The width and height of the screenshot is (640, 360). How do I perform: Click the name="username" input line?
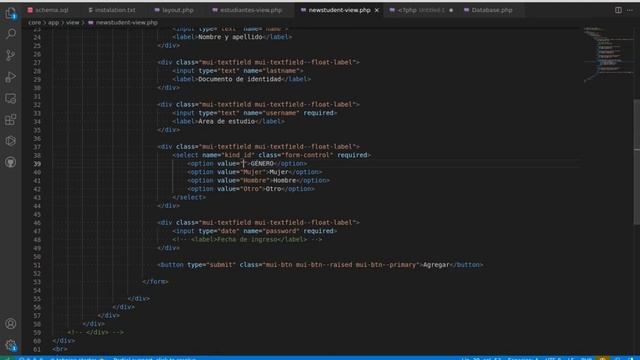255,113
